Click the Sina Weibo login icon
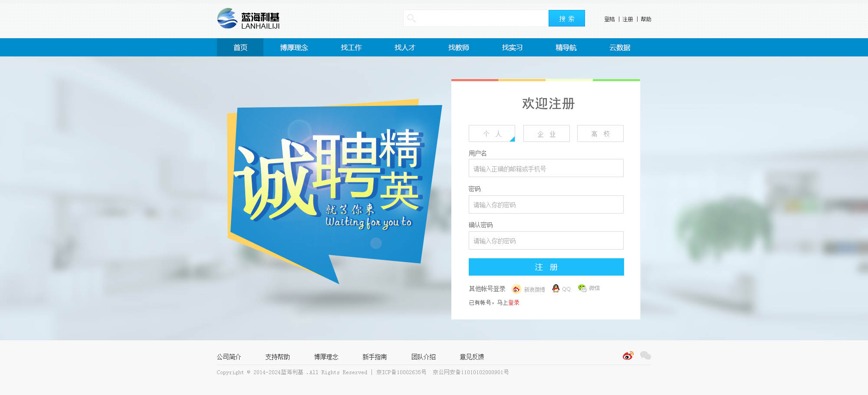 point(516,289)
